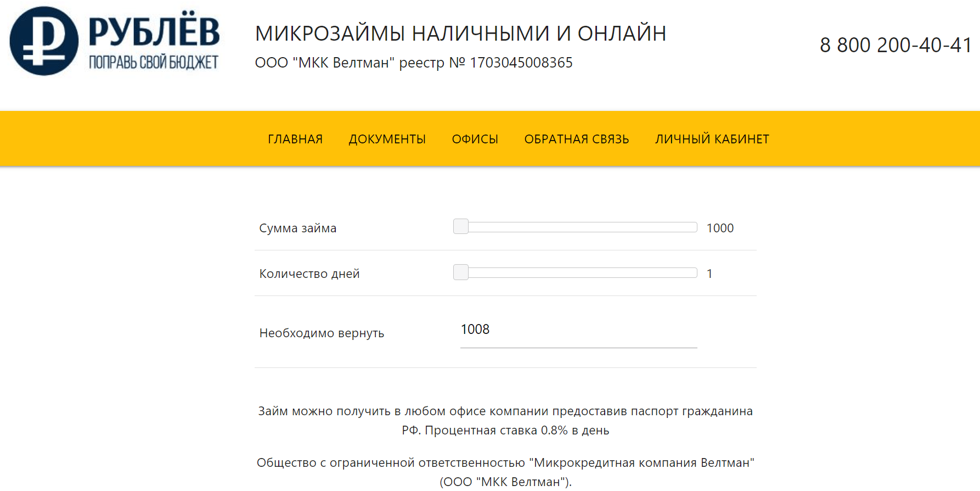This screenshot has width=980, height=491.
Task: Click the loan amount value 1000
Action: point(720,228)
